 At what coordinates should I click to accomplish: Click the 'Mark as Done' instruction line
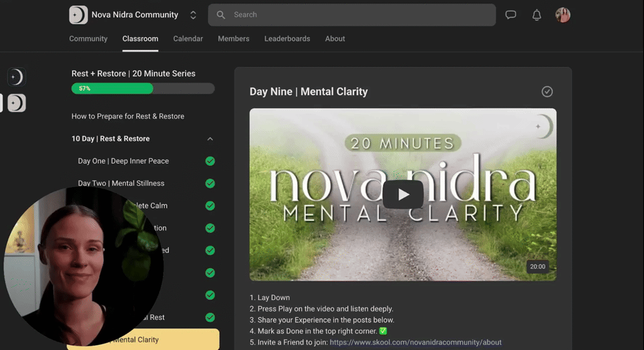[x=318, y=331]
